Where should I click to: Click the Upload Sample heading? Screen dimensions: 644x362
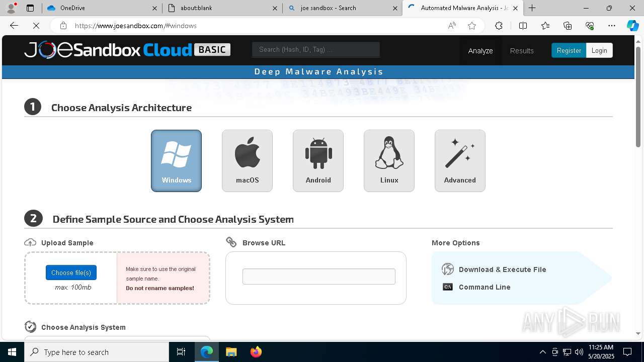(x=67, y=243)
